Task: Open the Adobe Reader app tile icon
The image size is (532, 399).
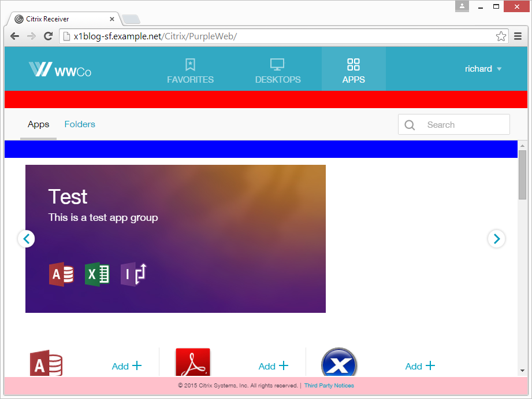Action: tap(193, 362)
